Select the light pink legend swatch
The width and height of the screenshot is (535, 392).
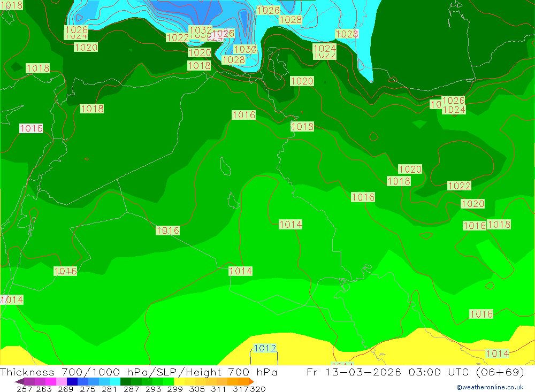pyautogui.click(x=62, y=381)
